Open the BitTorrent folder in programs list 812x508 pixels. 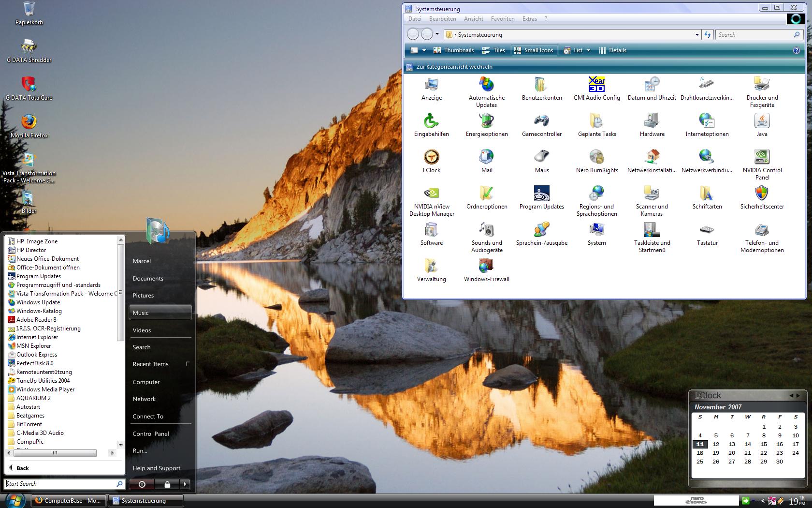coord(29,424)
